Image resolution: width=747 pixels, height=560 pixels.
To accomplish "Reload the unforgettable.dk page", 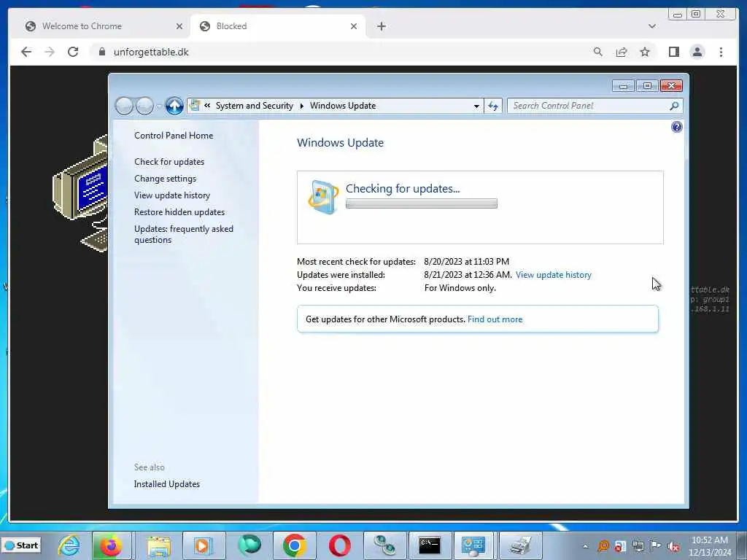I will click(73, 52).
